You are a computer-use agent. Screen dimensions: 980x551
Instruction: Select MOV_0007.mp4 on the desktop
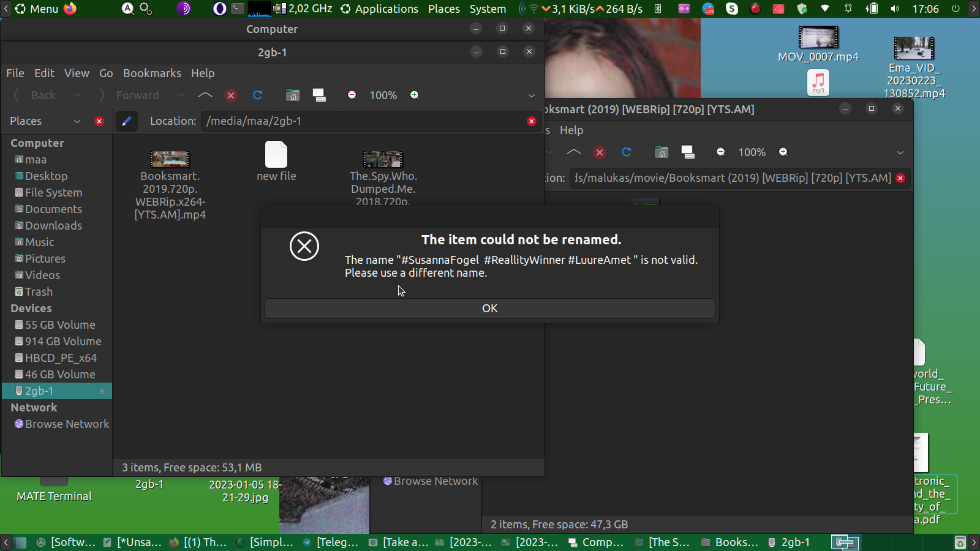tap(818, 43)
